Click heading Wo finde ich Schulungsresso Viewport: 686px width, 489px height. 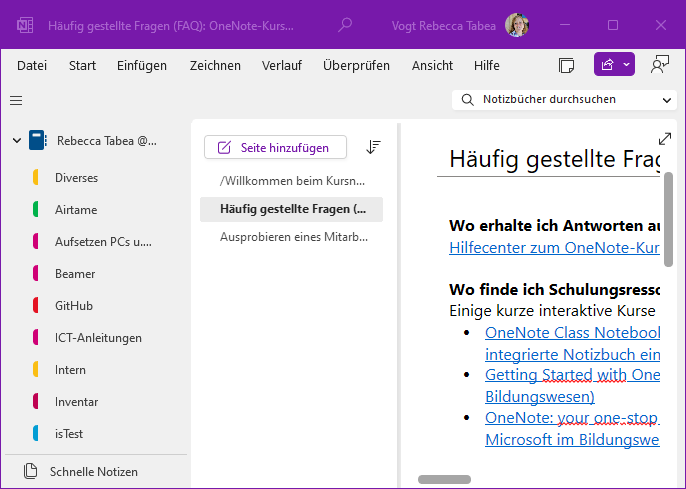coord(554,290)
